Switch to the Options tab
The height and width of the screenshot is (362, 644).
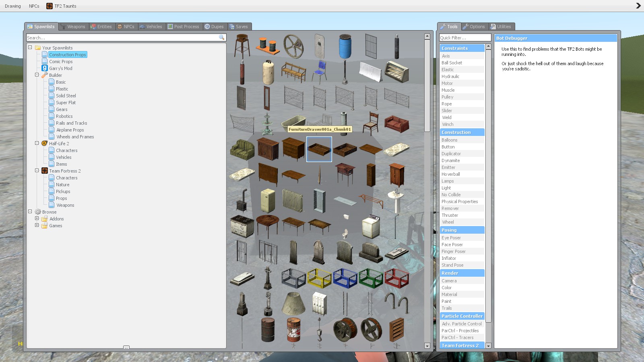[474, 27]
